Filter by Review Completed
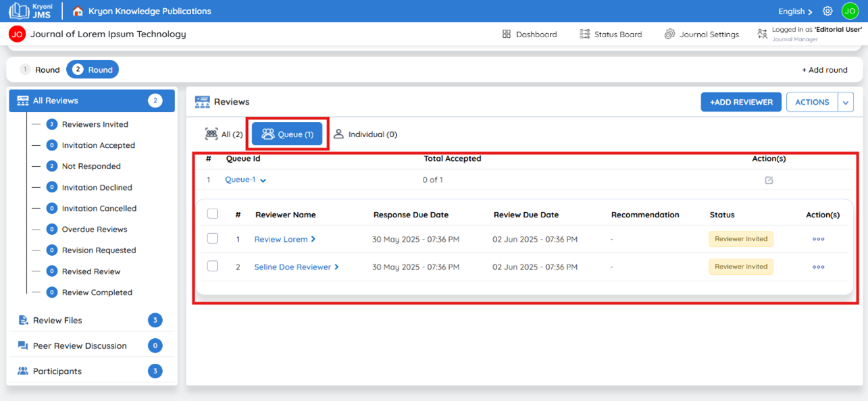The height and width of the screenshot is (401, 868). [97, 292]
